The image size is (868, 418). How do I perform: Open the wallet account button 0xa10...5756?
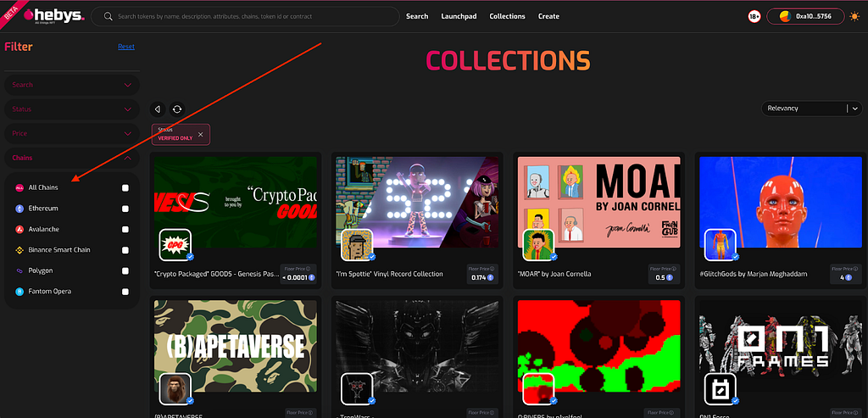pos(805,17)
